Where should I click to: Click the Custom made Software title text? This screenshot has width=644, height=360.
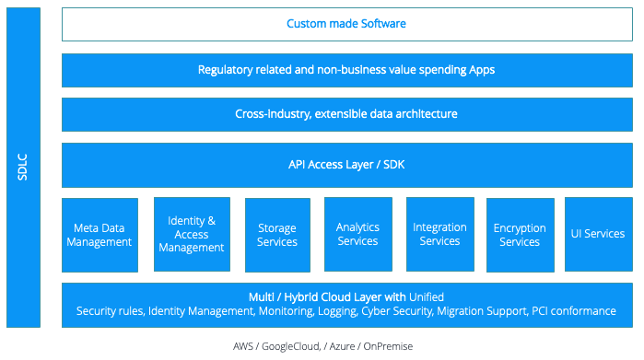click(x=346, y=24)
